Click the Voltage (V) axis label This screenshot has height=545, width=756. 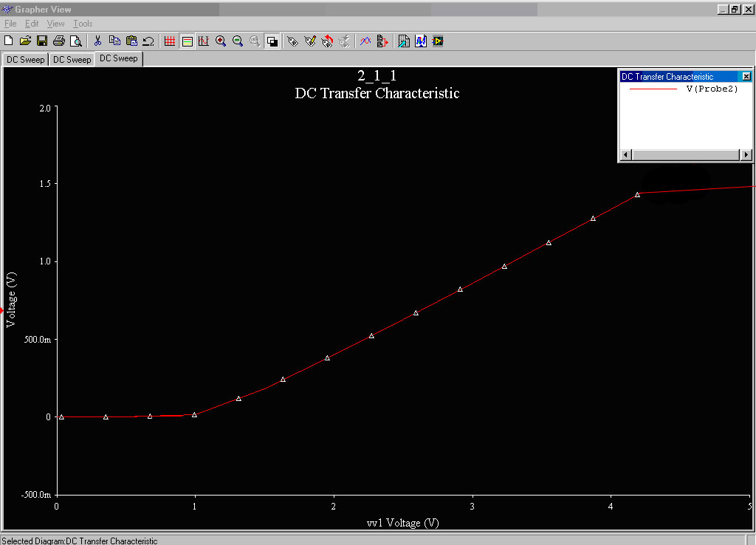tap(11, 300)
